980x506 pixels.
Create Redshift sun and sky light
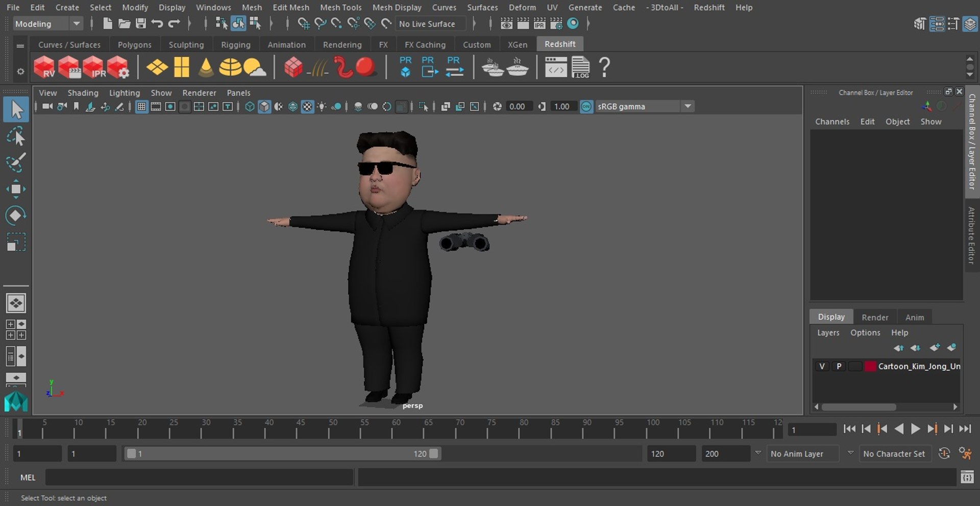[x=255, y=67]
